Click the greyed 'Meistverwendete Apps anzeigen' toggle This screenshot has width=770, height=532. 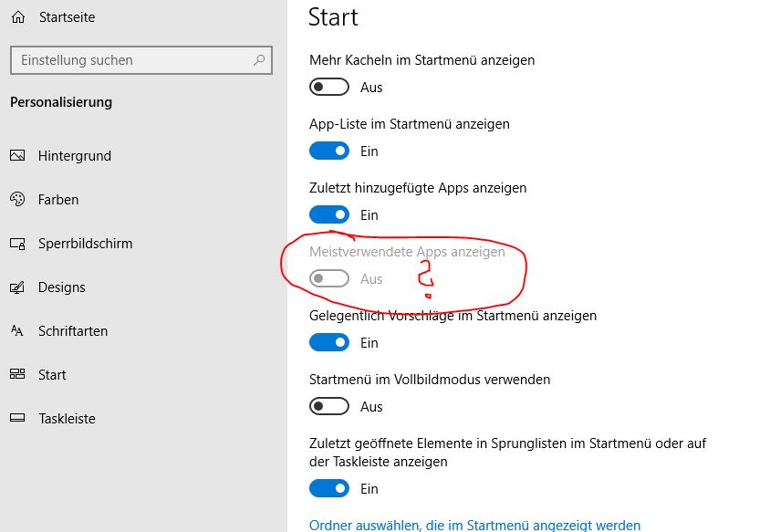(x=329, y=278)
